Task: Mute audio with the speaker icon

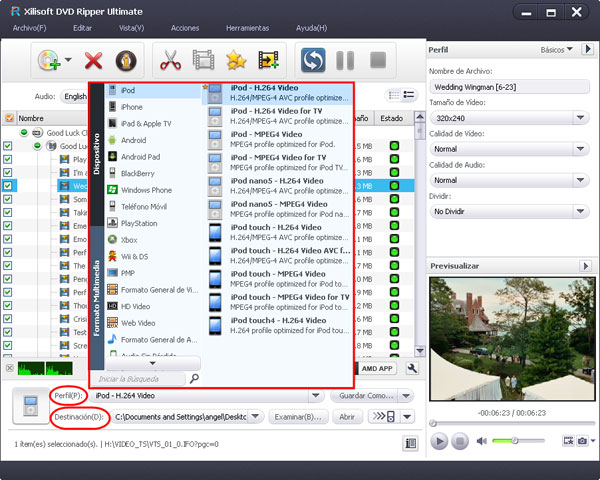Action: pyautogui.click(x=481, y=441)
